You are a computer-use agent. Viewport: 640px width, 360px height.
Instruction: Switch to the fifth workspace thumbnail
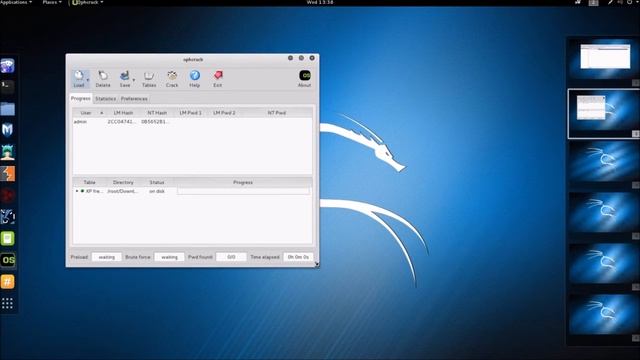(605, 263)
